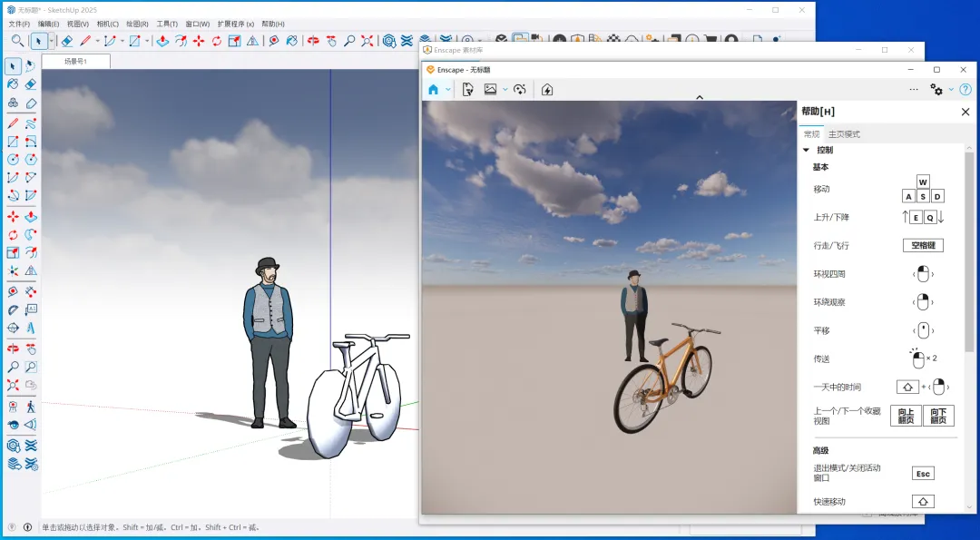
Task: Select the Look Around eye tool
Action: click(x=13, y=425)
